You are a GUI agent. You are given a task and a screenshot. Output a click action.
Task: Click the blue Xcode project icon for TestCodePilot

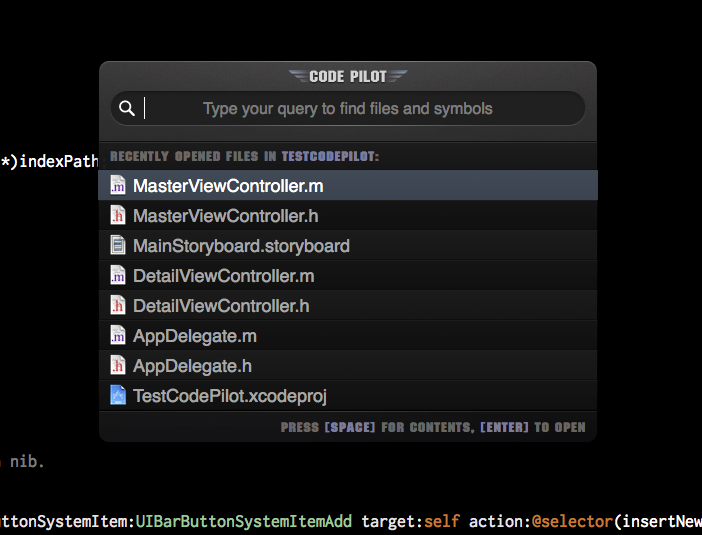pos(118,396)
